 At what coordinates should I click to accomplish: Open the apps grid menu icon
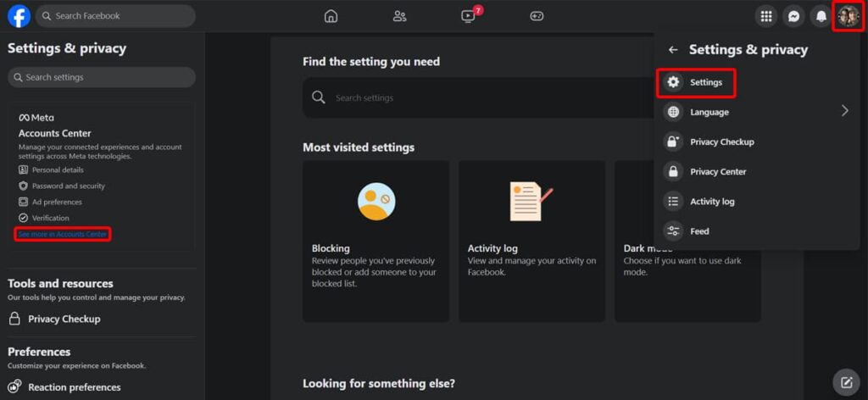(766, 16)
